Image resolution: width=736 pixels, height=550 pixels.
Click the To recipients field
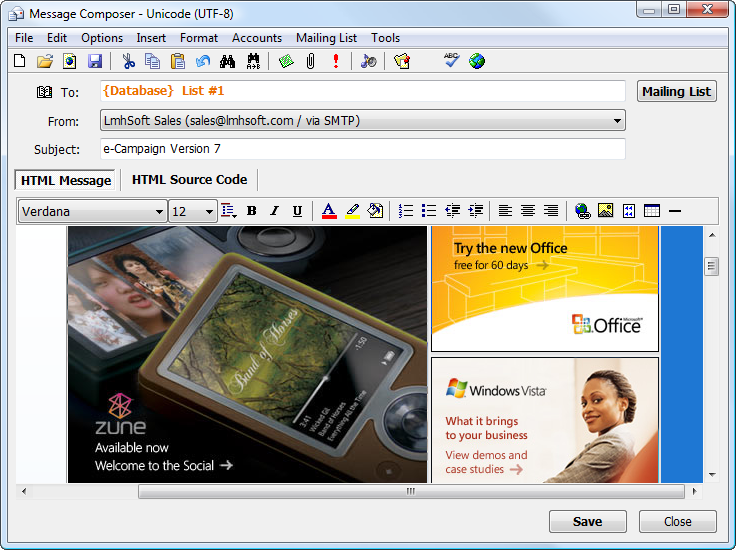coord(362,91)
